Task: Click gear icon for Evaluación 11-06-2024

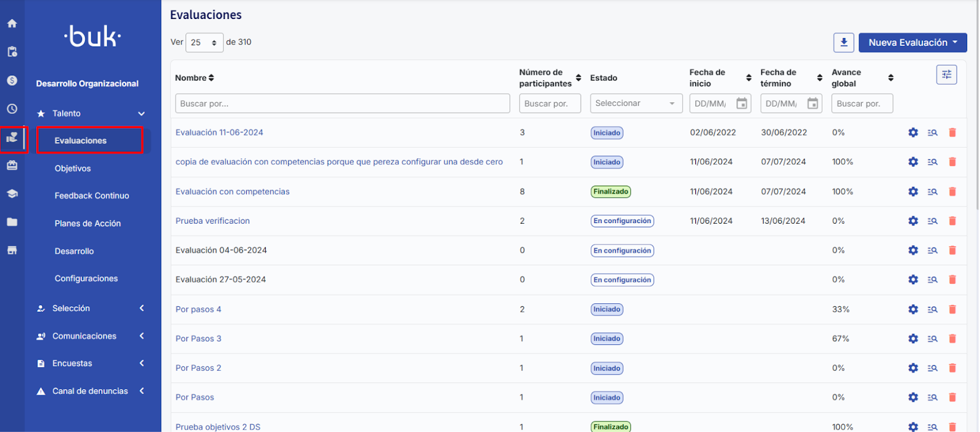Action: pyautogui.click(x=913, y=132)
